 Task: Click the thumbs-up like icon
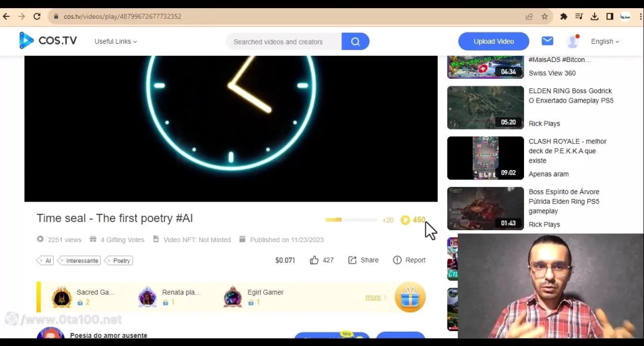coord(314,260)
